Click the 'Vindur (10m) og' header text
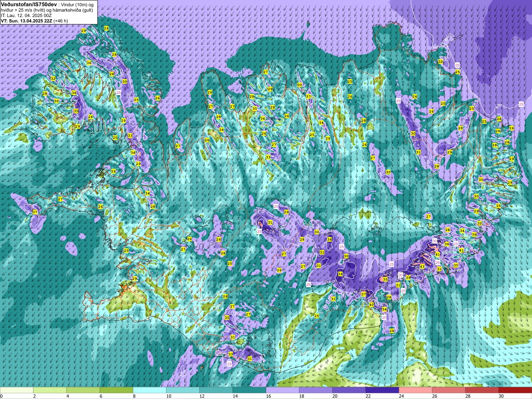This screenshot has height=399, width=532. 77,4
